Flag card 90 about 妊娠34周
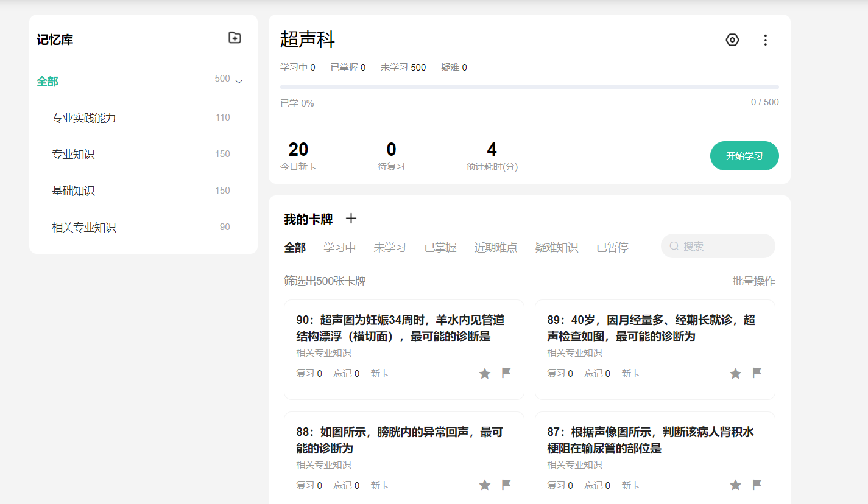Image resolution: width=868 pixels, height=504 pixels. (x=506, y=373)
